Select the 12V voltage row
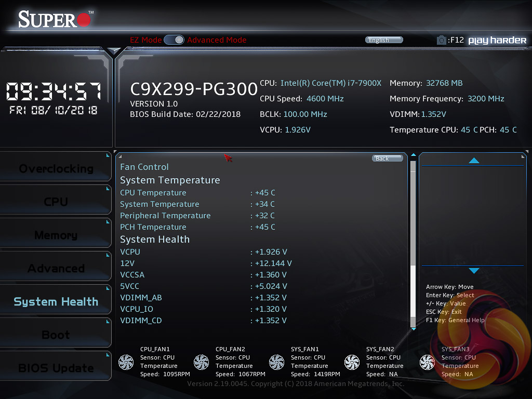The image size is (532, 399). click(206, 263)
